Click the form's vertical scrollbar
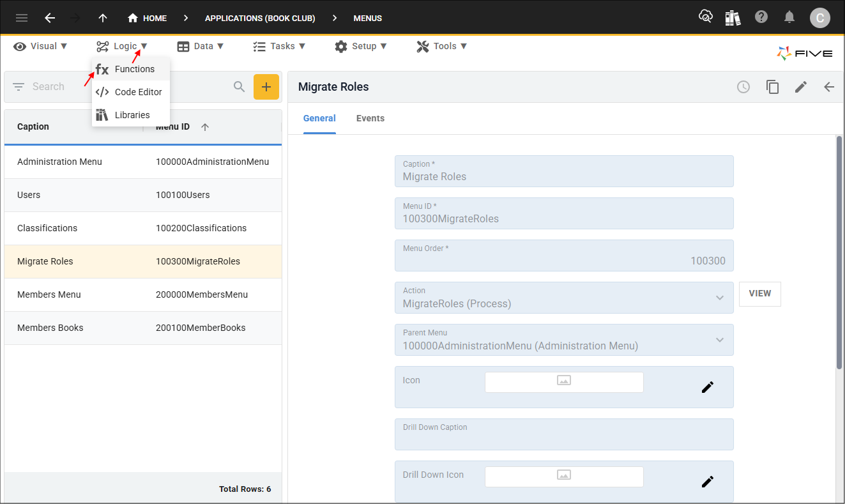The image size is (845, 504). pos(839,252)
